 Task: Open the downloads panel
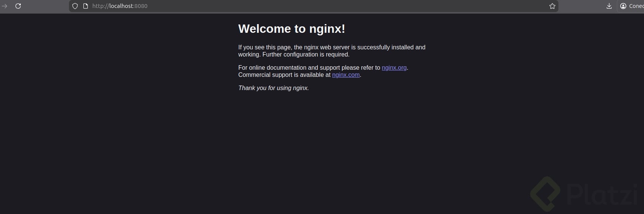[609, 6]
